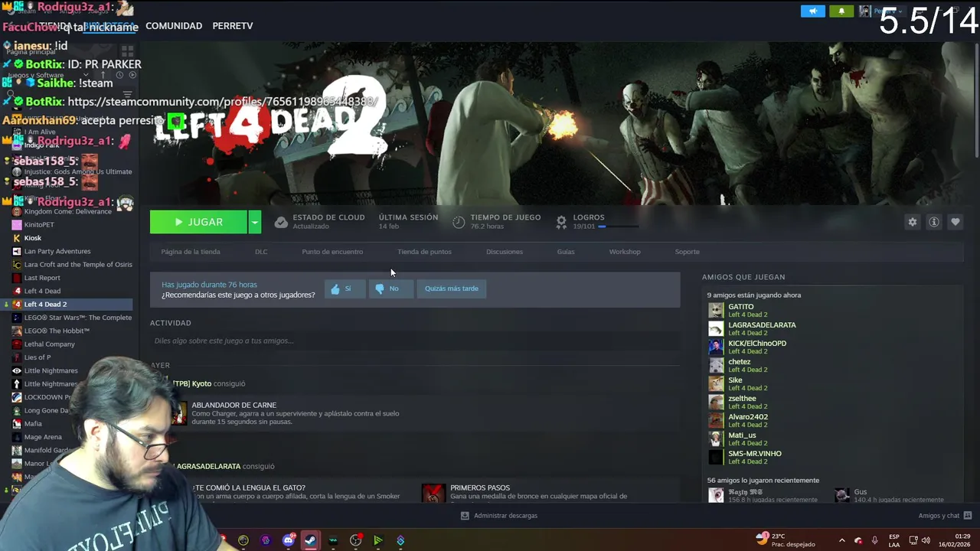Click Administrar descargas link
This screenshot has height=551, width=980.
505,516
